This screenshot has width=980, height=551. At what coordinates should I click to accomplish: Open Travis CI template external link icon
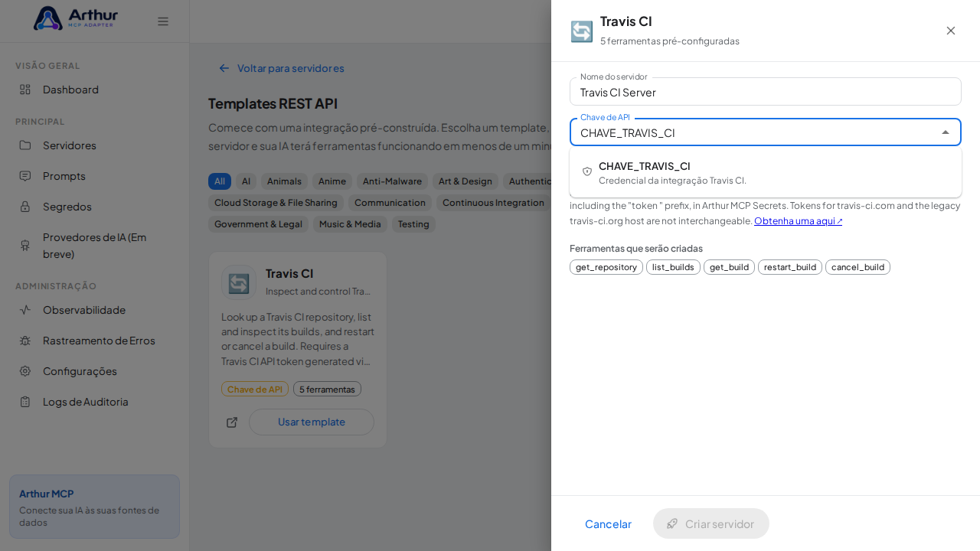(x=232, y=422)
